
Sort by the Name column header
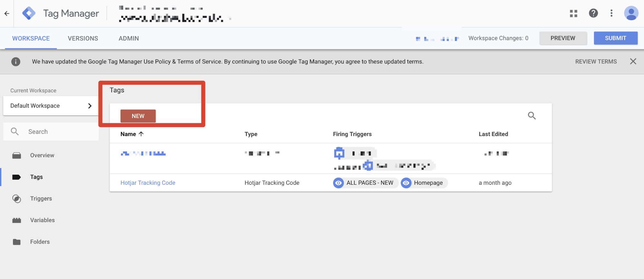click(x=128, y=134)
